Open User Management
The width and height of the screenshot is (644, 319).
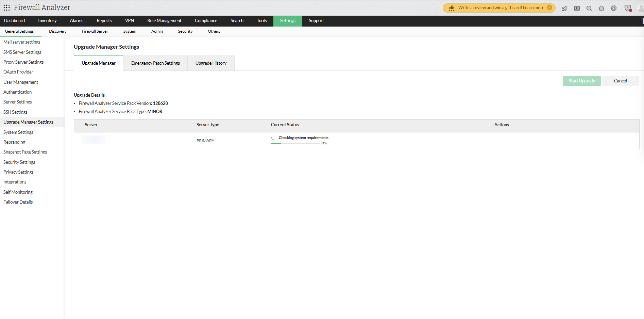tap(21, 82)
